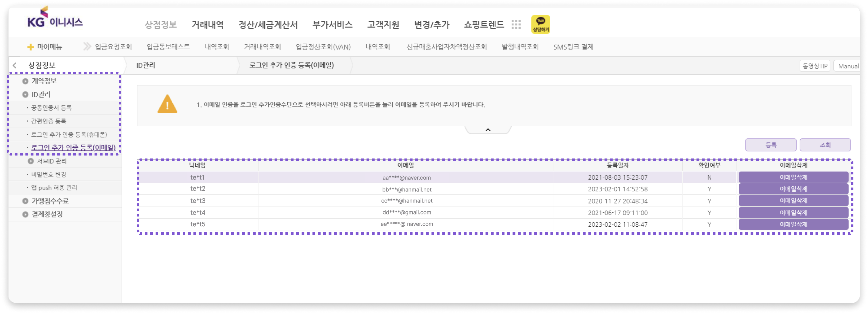Select 간편인증 등록 in sidebar
Screen dimensions: 868x314
point(48,121)
